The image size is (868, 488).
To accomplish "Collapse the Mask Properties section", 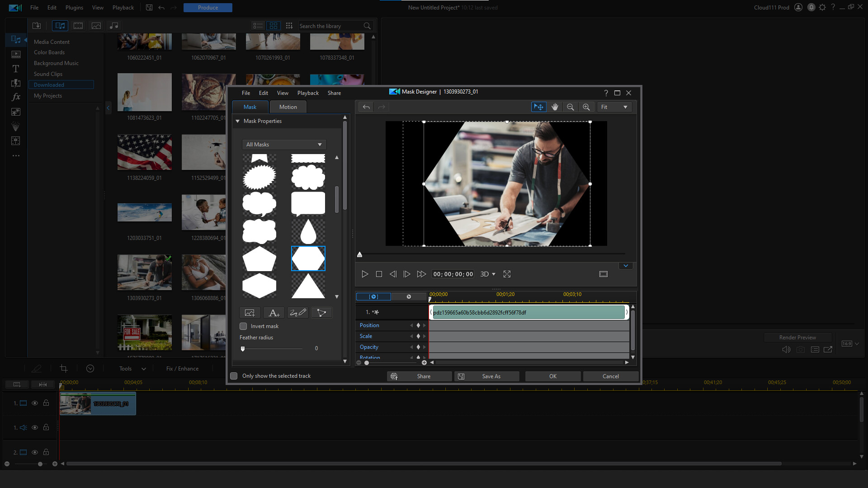I will [237, 121].
